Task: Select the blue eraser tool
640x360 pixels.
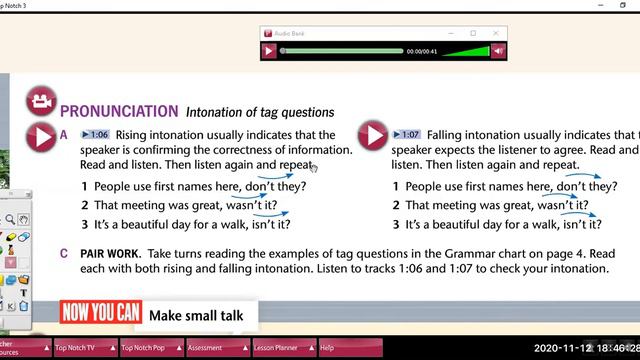Action: [x=24, y=237]
